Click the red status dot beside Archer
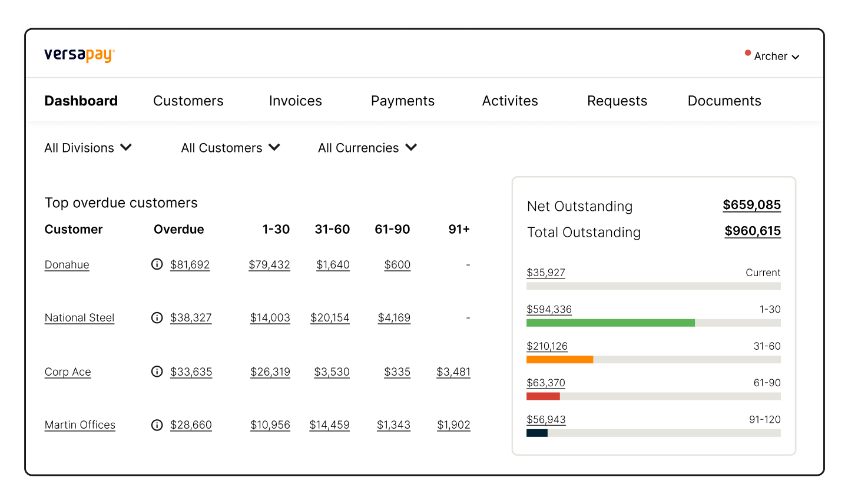Screen dimensions: 848x504 (748, 53)
